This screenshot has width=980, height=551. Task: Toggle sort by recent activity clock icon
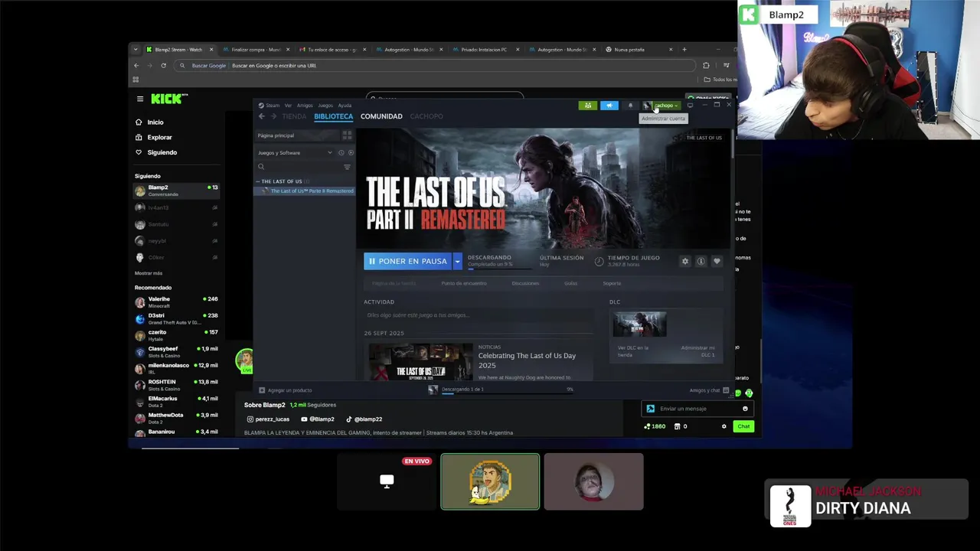[341, 153]
